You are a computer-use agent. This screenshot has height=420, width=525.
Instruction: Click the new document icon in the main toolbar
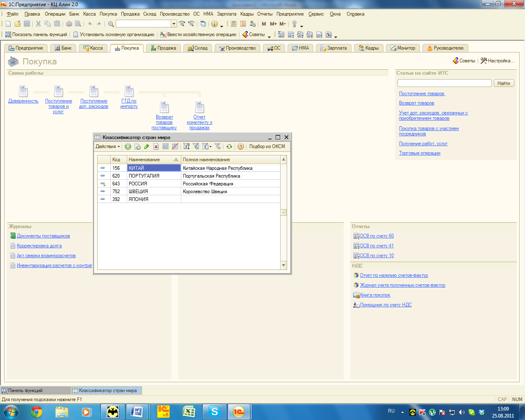pos(8,24)
